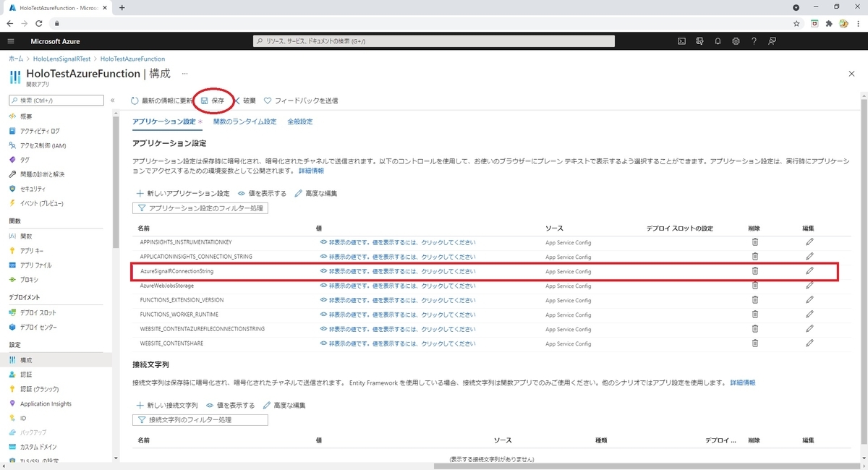Switch to the 関数のランタイム設定 tab
Image resolution: width=868 pixels, height=470 pixels.
tap(244, 121)
